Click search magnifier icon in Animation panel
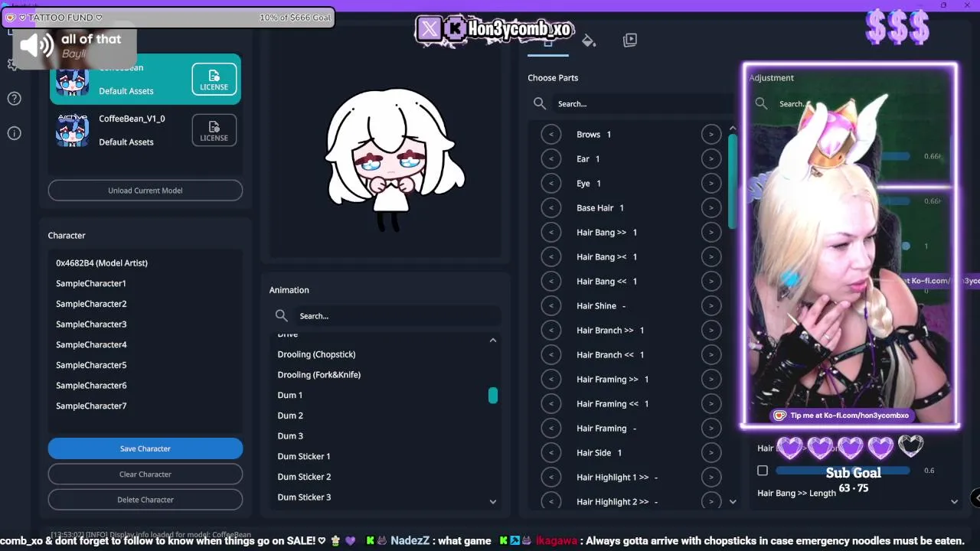The image size is (980, 551). [282, 316]
